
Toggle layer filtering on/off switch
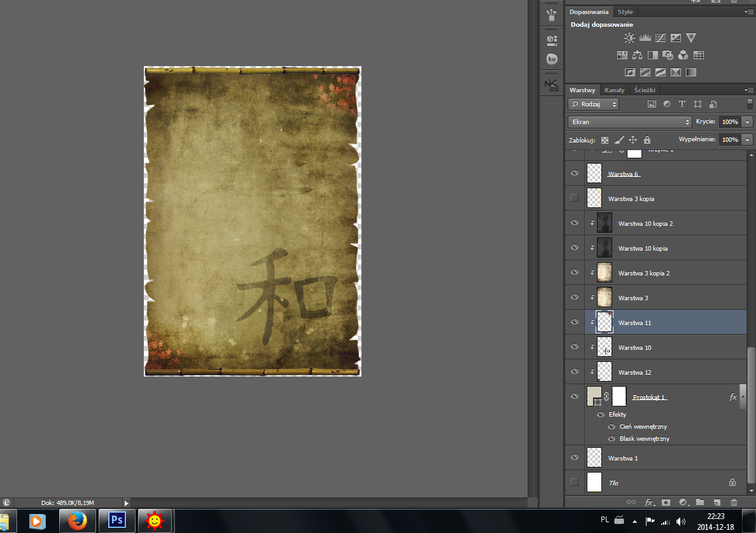point(750,104)
